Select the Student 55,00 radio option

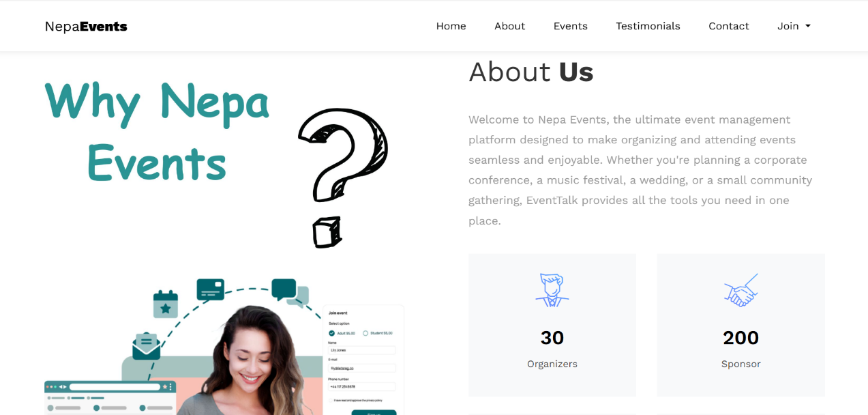click(365, 333)
